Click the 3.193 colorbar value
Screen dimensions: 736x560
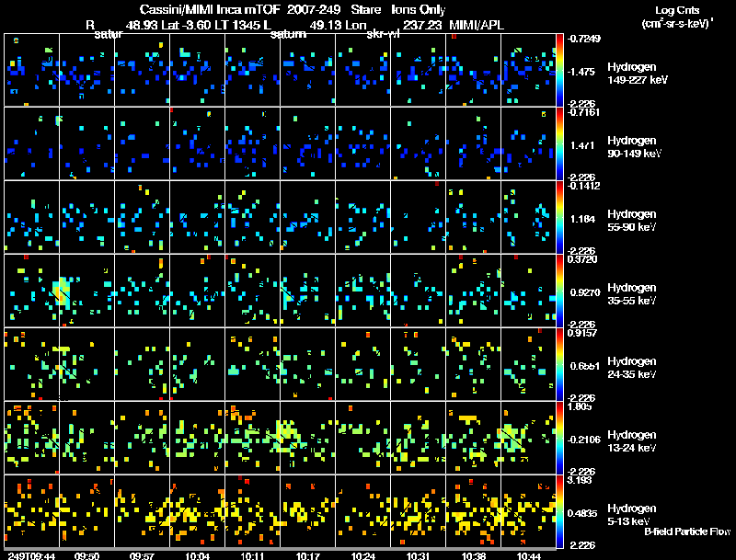coord(580,480)
